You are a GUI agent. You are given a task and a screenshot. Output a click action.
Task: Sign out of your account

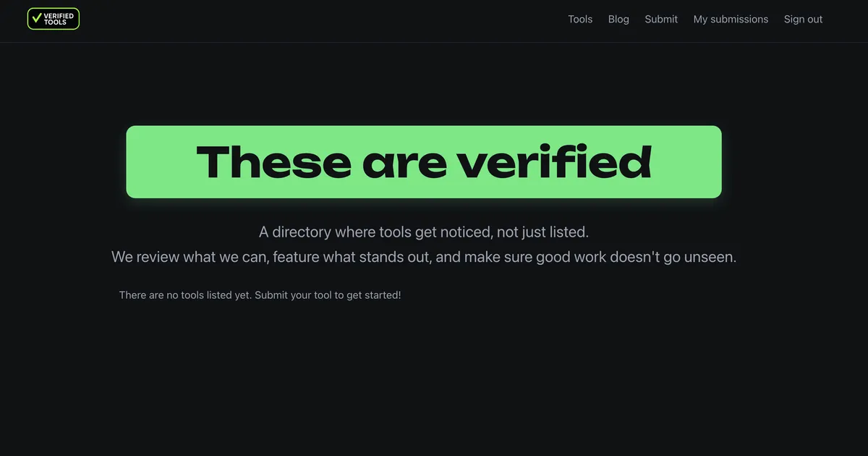click(803, 19)
